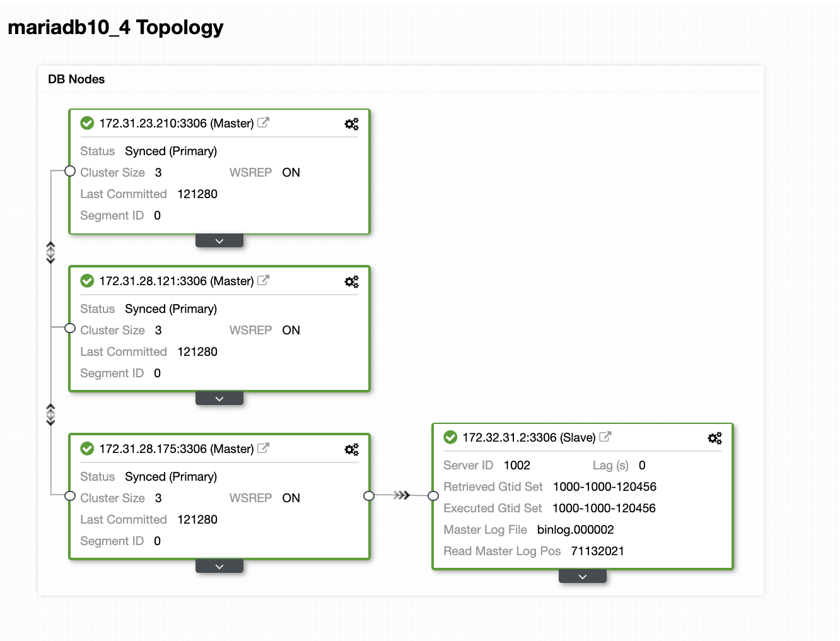Click mariadb10_4 Topology page title
Image resolution: width=840 pixels, height=641 pixels.
click(x=115, y=27)
